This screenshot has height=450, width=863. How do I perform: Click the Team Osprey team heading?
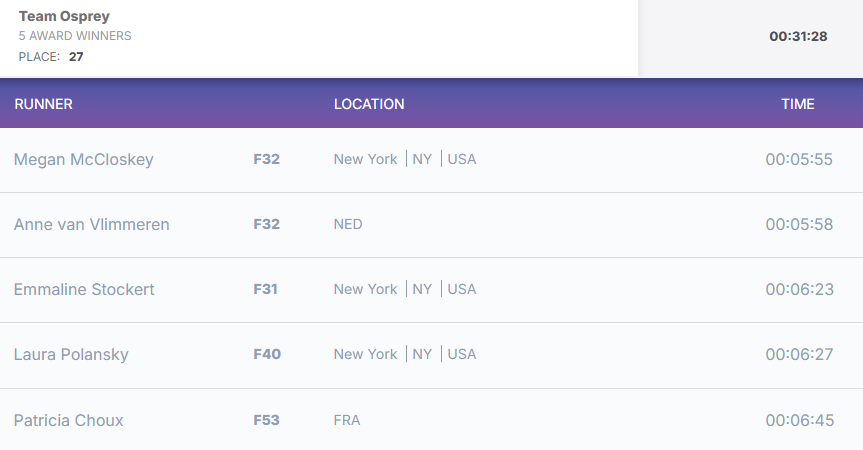coord(64,16)
